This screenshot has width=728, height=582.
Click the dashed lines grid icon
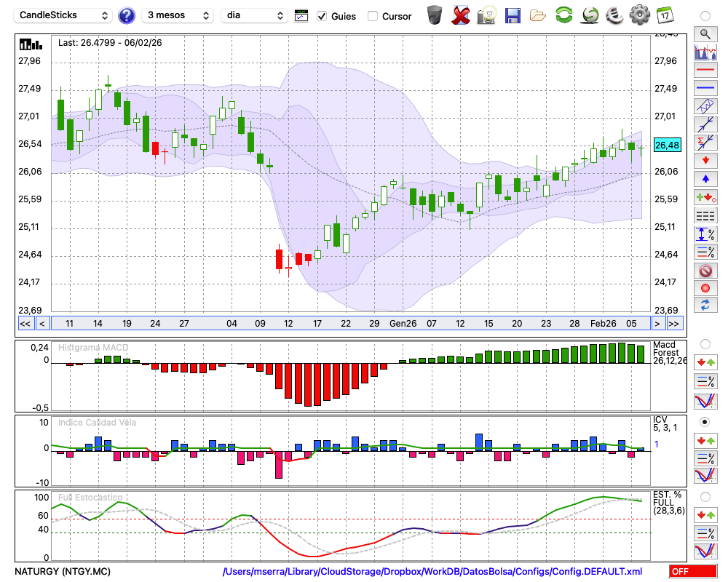click(705, 215)
